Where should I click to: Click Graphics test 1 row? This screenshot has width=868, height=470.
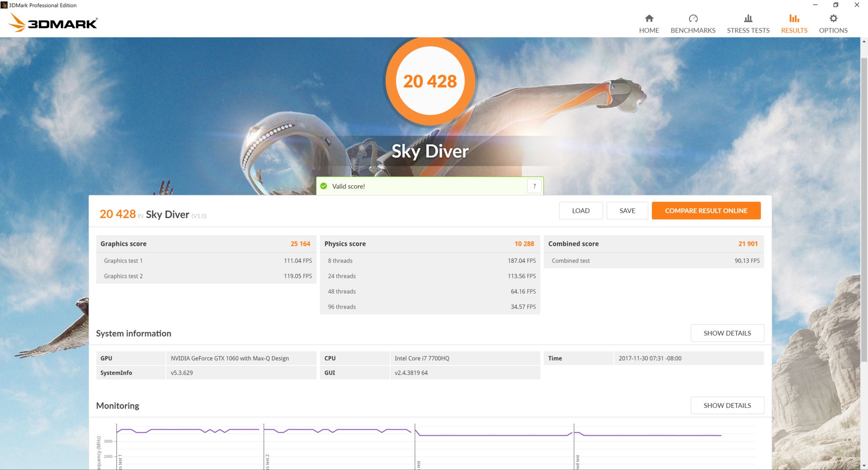(206, 261)
